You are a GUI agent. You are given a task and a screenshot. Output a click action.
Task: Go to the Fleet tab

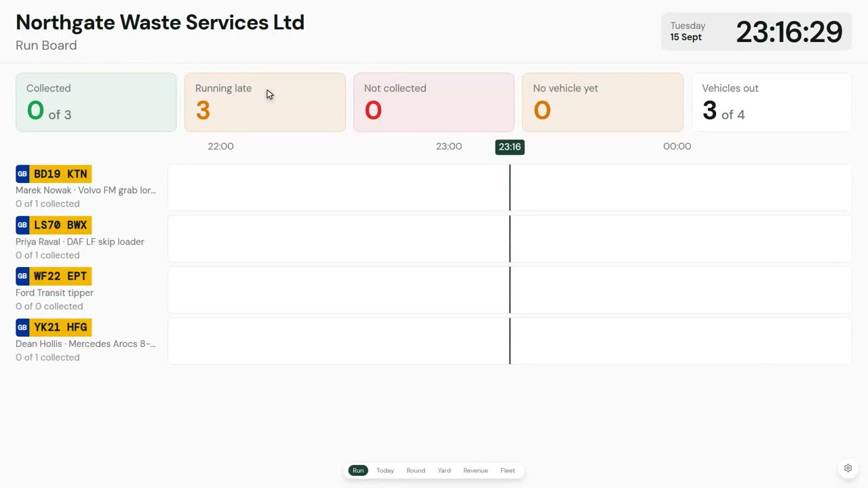[x=508, y=470]
